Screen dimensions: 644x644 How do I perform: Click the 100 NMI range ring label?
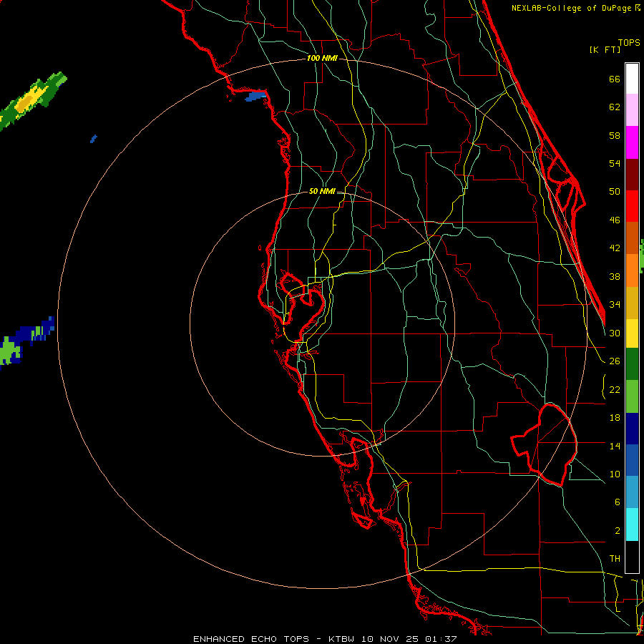coord(322,59)
